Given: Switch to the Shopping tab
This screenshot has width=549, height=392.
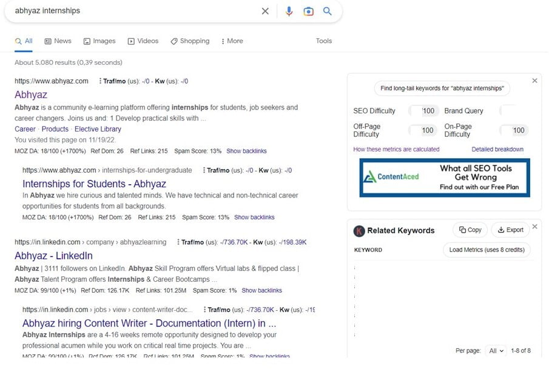Looking at the screenshot, I should coord(190,41).
